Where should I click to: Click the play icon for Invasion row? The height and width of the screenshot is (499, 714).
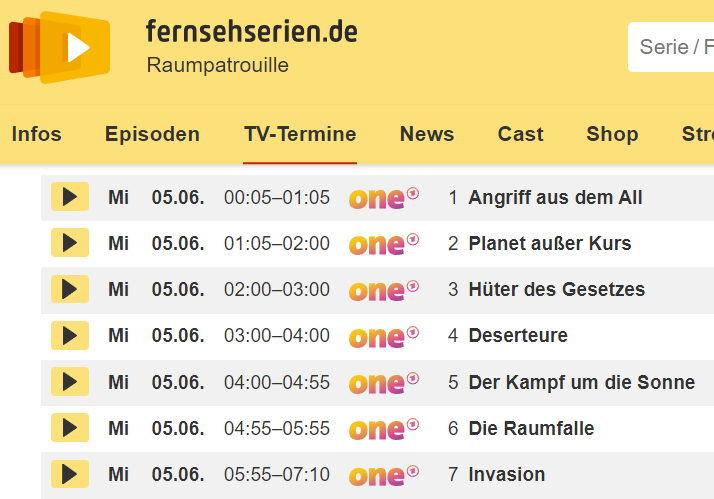pos(70,474)
